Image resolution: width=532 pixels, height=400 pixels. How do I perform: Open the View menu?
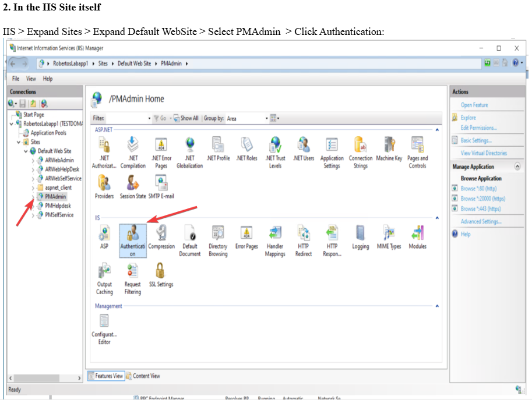(x=31, y=78)
